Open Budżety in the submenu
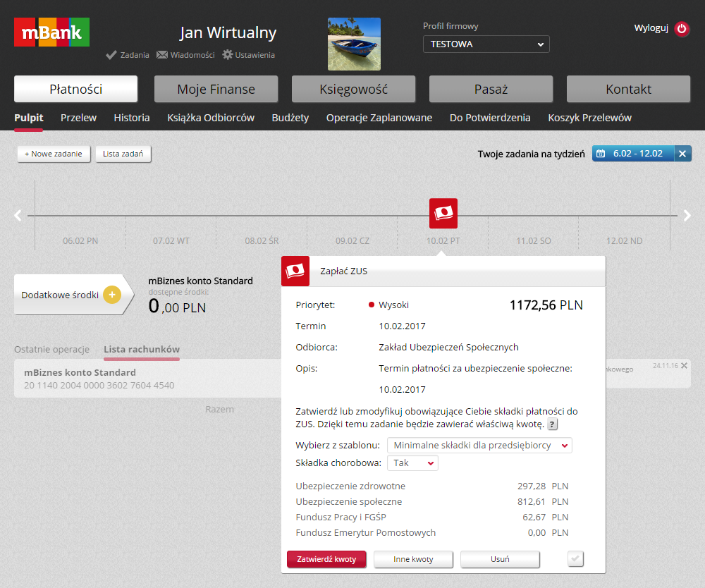The width and height of the screenshot is (705, 588). (x=290, y=118)
